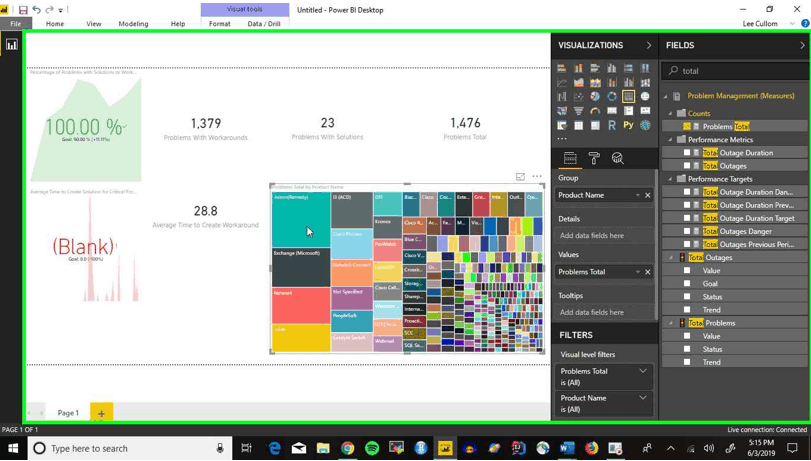
Task: Check Goal under Total Outages KPI
Action: (x=687, y=284)
